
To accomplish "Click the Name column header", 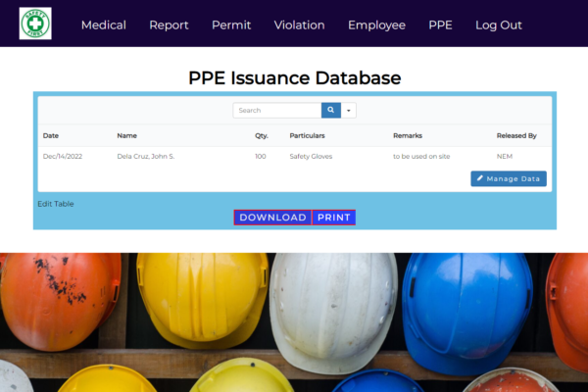I will click(127, 135).
